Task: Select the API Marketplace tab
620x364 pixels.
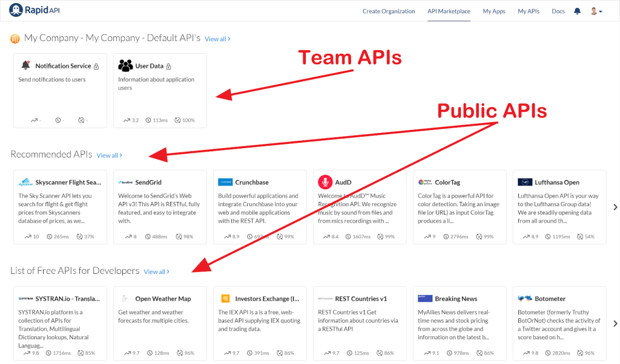Action: [x=449, y=11]
